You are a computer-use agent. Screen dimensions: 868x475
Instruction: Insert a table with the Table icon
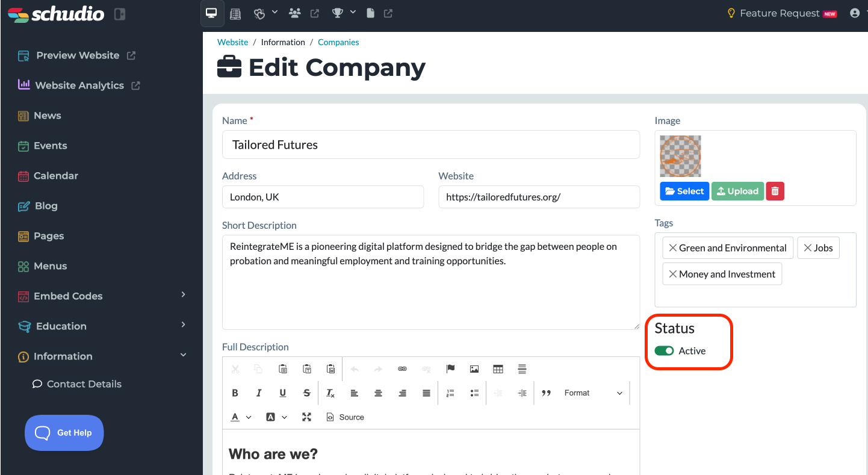[498, 369]
